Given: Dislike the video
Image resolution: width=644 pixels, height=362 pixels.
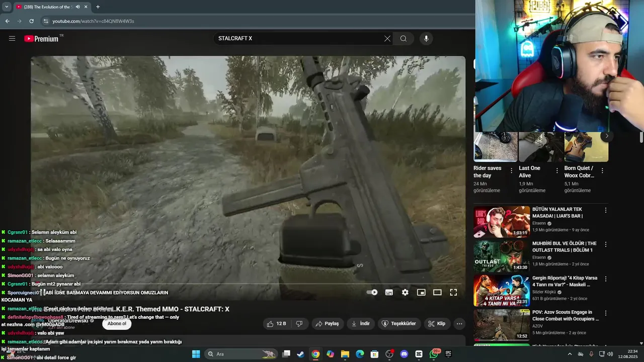Looking at the screenshot, I should (299, 324).
